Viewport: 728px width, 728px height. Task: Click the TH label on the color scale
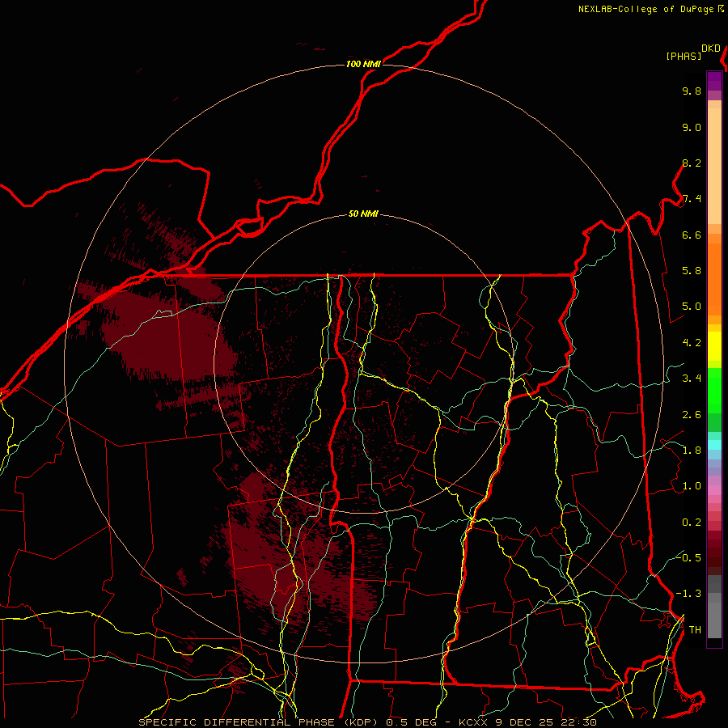point(695,630)
